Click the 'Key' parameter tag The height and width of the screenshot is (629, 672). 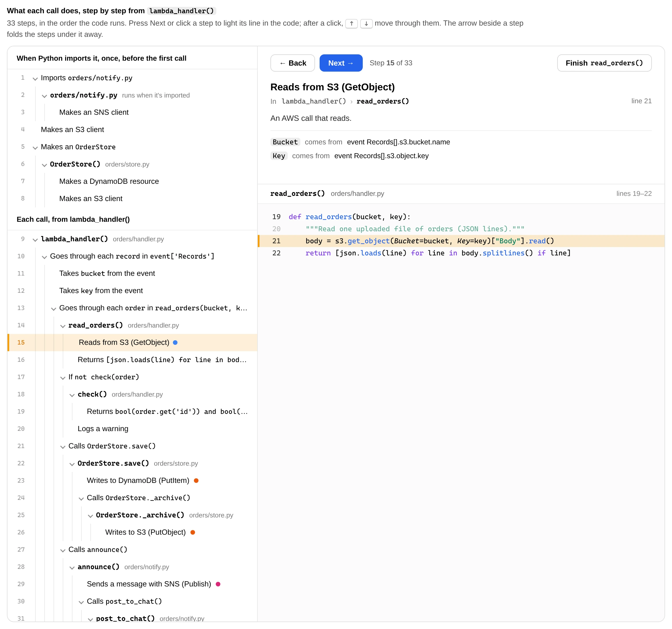coord(279,156)
